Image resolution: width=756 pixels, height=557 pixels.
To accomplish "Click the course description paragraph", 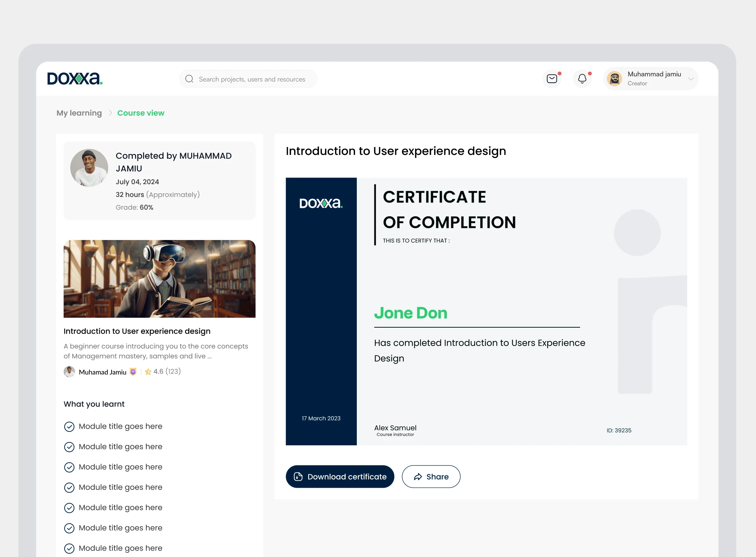I will click(156, 351).
